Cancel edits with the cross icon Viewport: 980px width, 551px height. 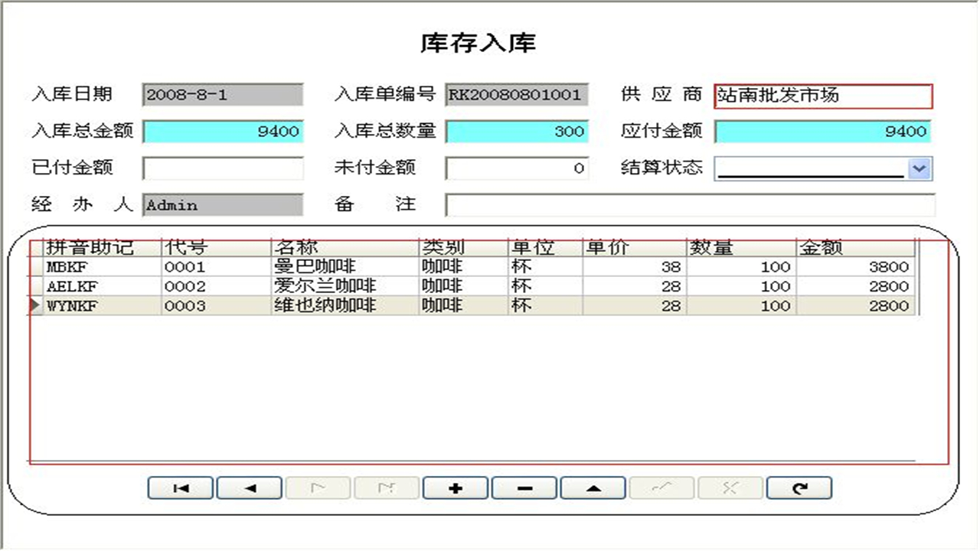tap(730, 487)
